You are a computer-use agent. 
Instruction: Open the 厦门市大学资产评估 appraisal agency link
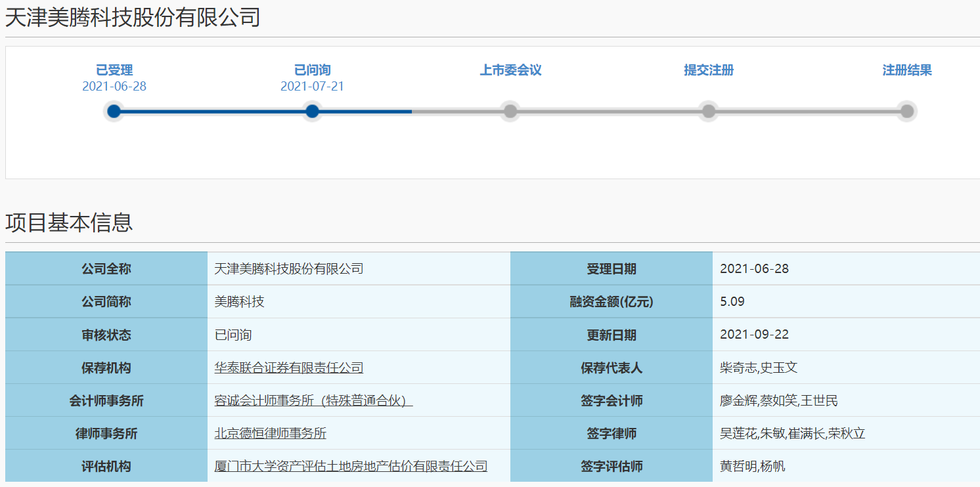coord(351,466)
